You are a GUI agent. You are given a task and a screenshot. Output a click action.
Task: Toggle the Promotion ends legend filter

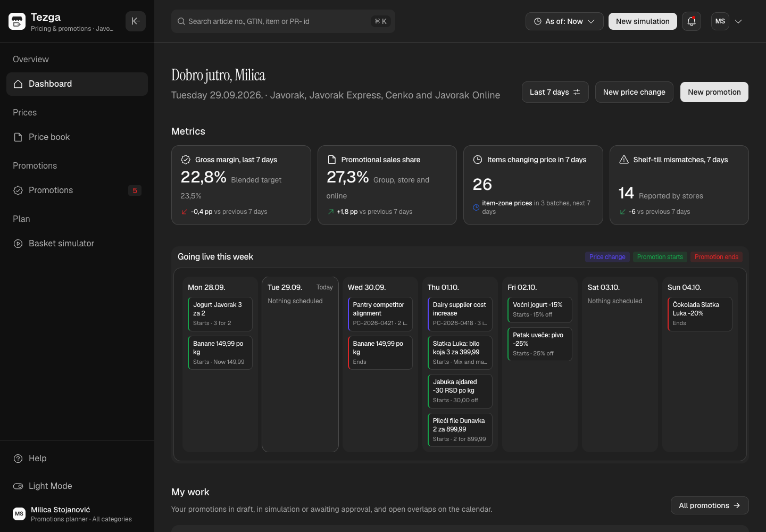pyautogui.click(x=717, y=257)
